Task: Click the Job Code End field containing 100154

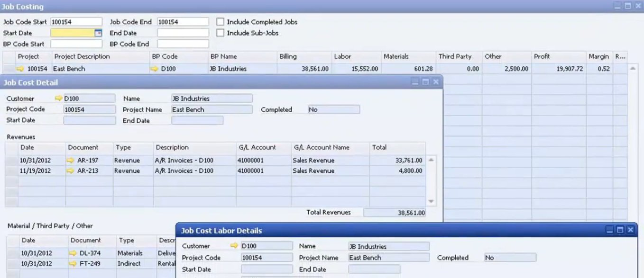Action: (x=183, y=21)
